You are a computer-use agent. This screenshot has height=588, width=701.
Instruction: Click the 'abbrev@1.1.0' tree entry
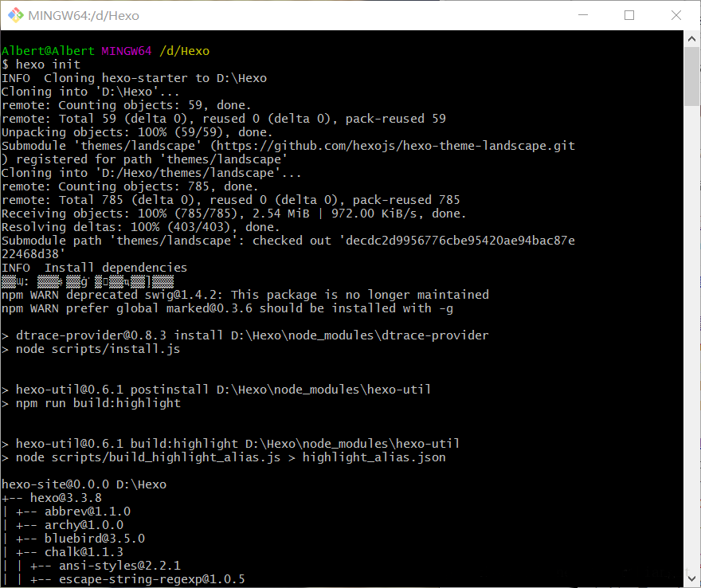(x=87, y=512)
